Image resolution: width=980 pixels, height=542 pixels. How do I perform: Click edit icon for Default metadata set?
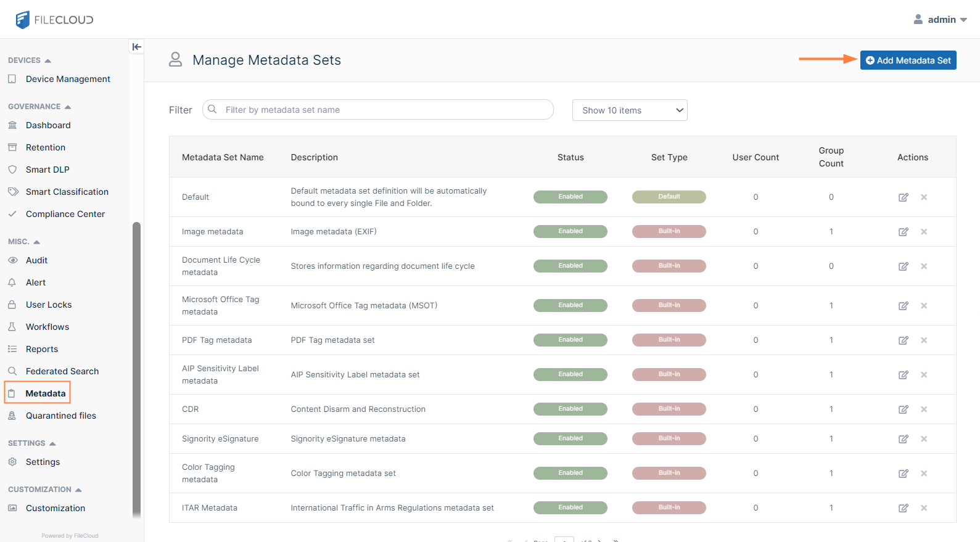903,197
